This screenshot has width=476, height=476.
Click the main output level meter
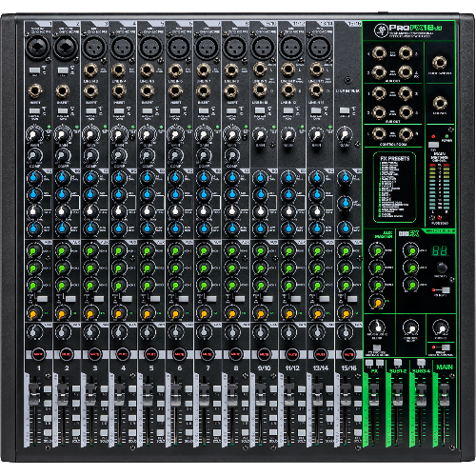click(440, 188)
